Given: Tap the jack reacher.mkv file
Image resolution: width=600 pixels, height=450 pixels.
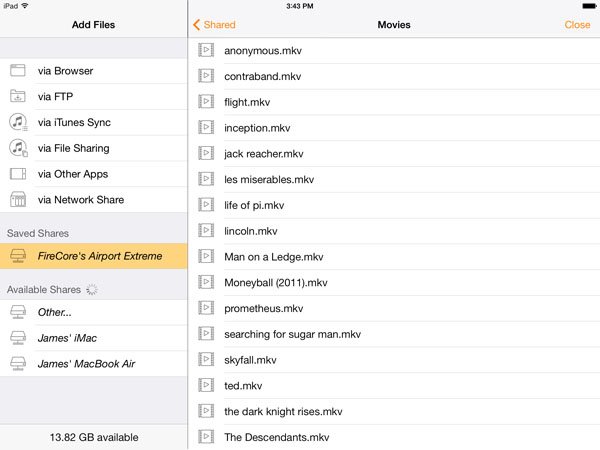Looking at the screenshot, I should point(394,153).
